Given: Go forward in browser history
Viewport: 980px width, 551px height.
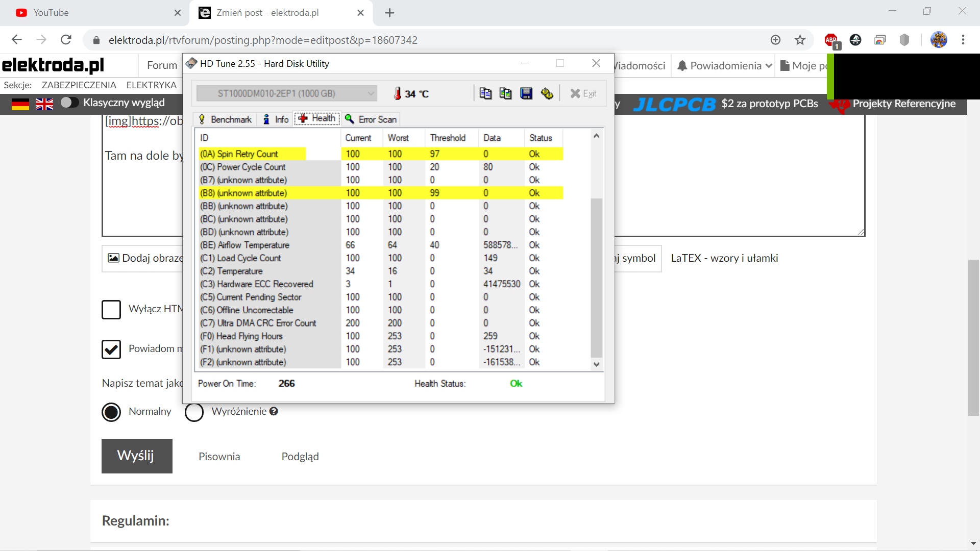Looking at the screenshot, I should (41, 40).
